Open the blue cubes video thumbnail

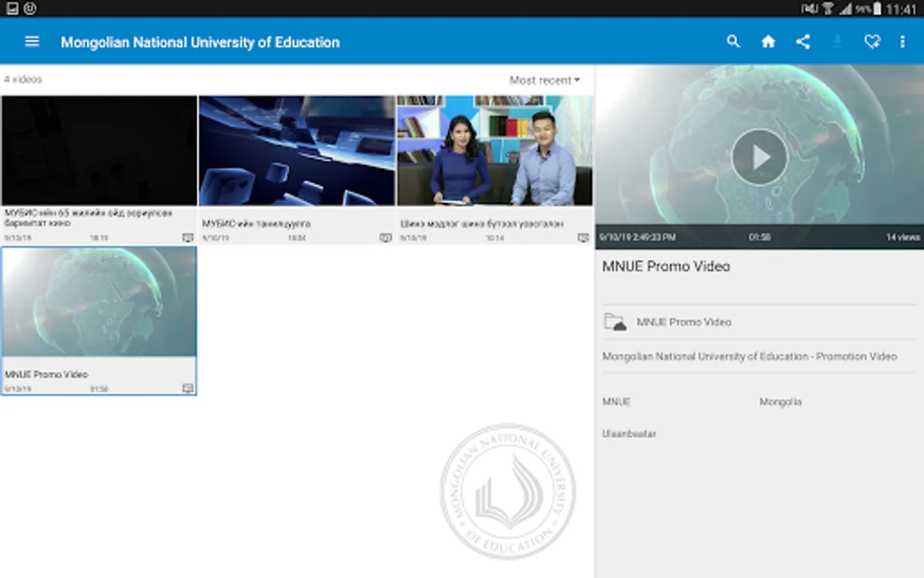click(297, 151)
